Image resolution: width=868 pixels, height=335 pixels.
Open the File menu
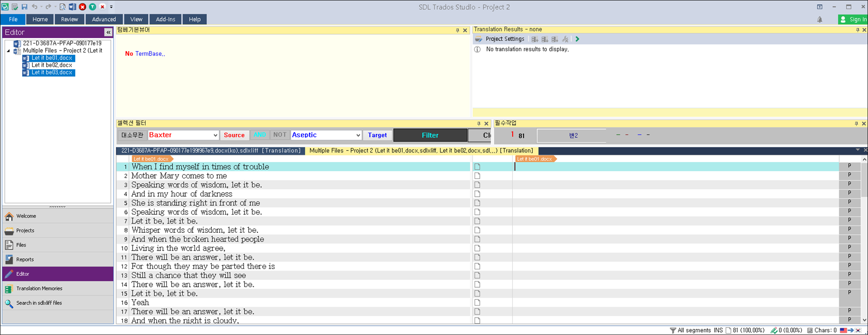(x=14, y=19)
